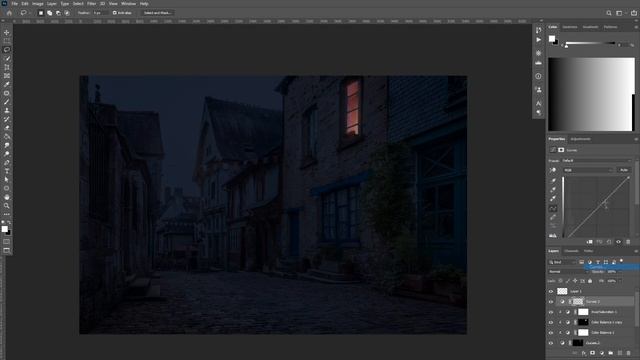The image size is (640, 360).
Task: Click the new group folder icon
Action: (611, 353)
